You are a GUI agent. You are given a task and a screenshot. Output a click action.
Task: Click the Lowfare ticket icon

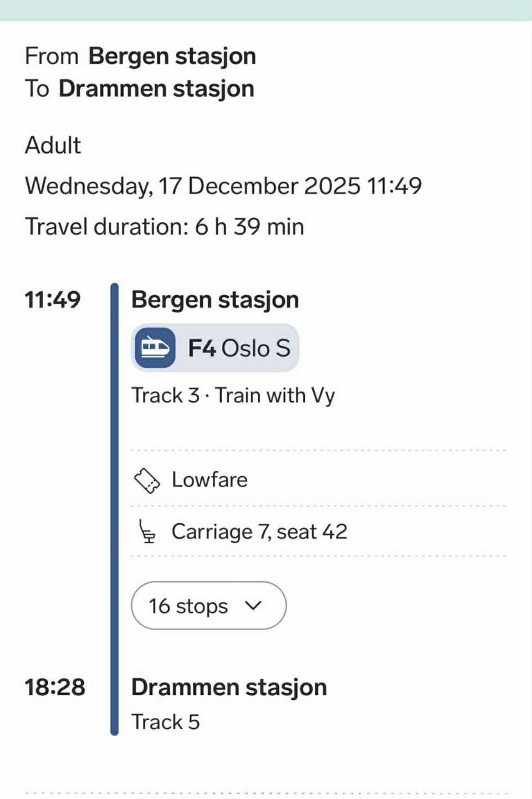click(147, 480)
